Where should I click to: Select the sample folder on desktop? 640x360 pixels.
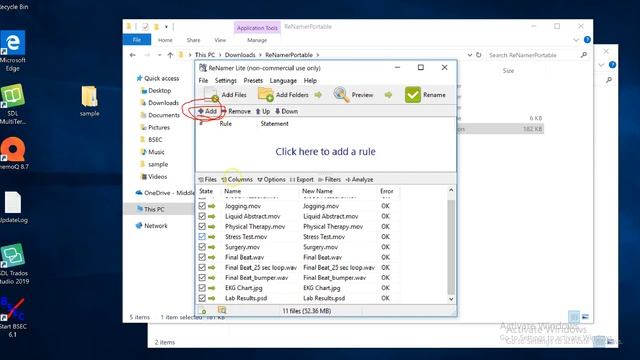pos(89,101)
